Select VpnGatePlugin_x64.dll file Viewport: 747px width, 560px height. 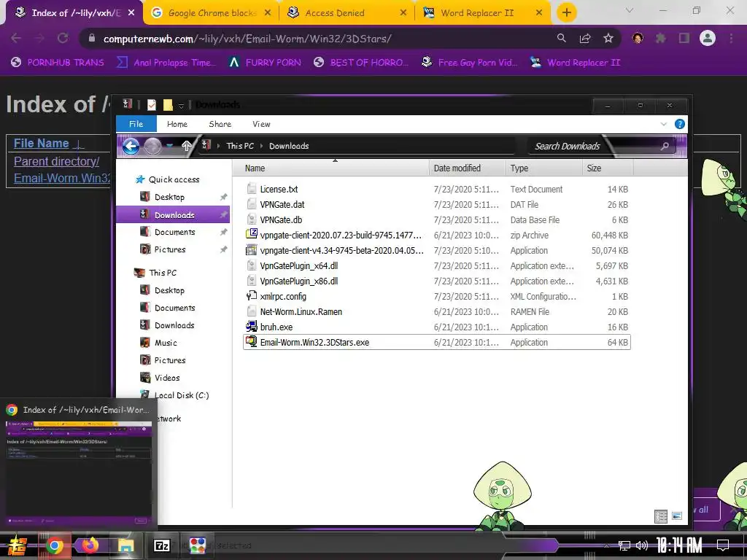(437, 265)
